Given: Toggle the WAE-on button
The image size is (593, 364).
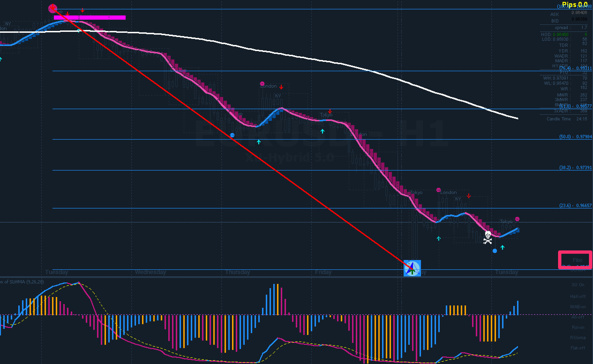Looking at the screenshot, I should 578,307.
